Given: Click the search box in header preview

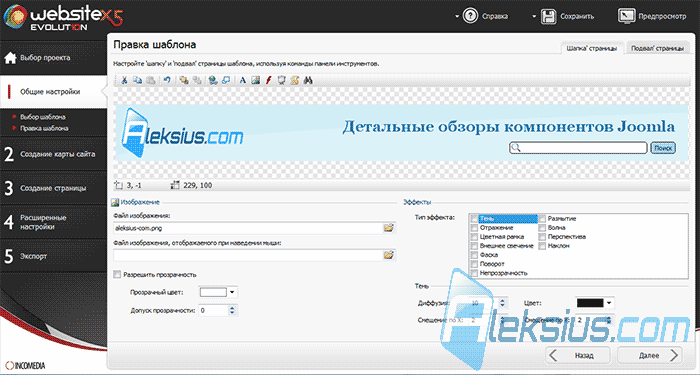Looking at the screenshot, I should 578,148.
